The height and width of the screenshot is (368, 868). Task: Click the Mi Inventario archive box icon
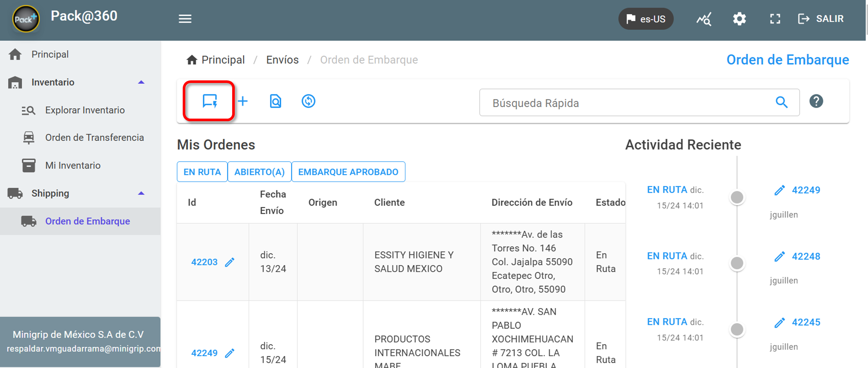pos(29,166)
